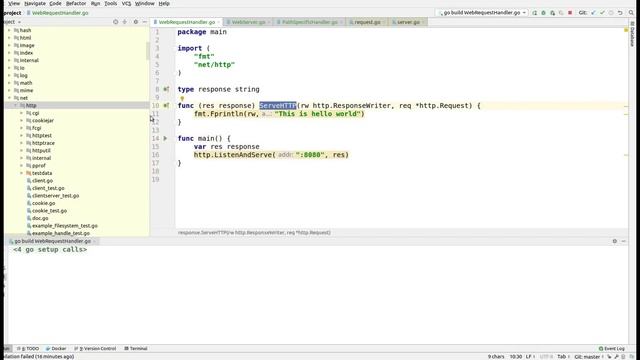Click locate-in-project target icon
640x360 pixels.
116,22
